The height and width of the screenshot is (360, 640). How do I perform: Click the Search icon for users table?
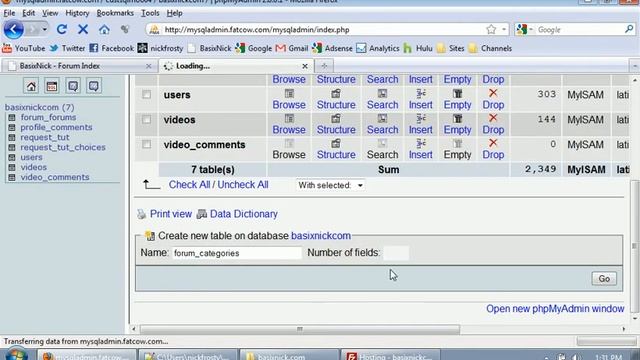382,93
